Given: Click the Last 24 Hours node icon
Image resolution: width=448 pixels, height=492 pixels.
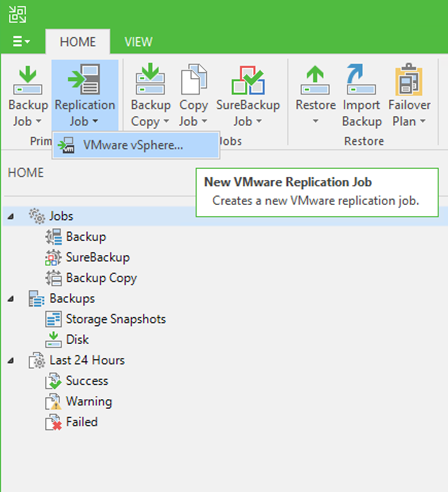Looking at the screenshot, I should (37, 360).
